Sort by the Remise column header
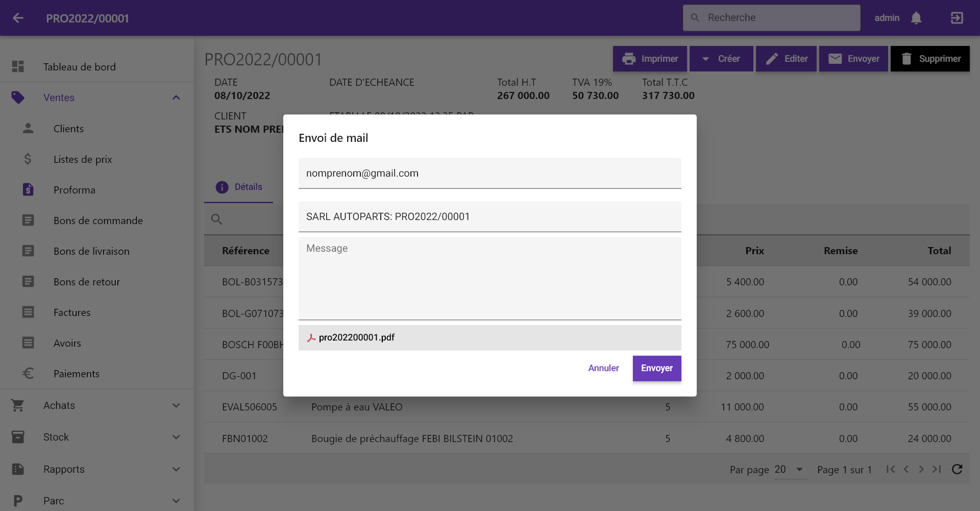The image size is (980, 511). pyautogui.click(x=841, y=251)
